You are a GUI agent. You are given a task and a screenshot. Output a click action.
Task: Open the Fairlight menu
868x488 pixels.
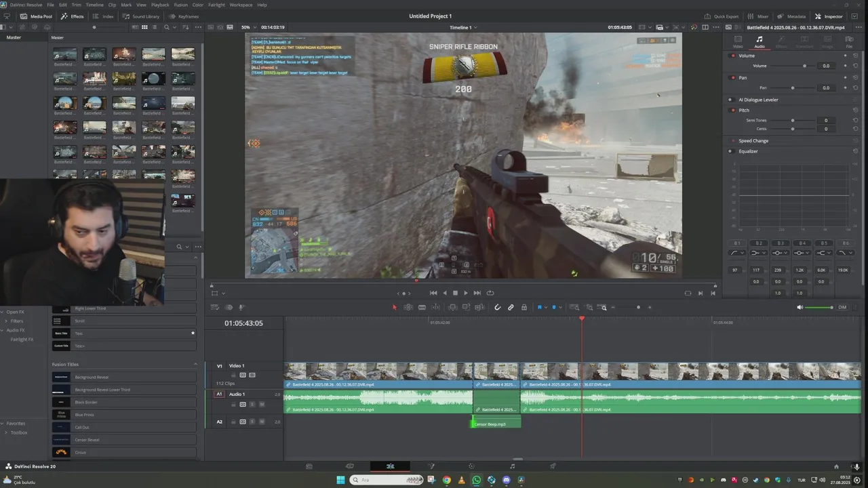tap(216, 5)
